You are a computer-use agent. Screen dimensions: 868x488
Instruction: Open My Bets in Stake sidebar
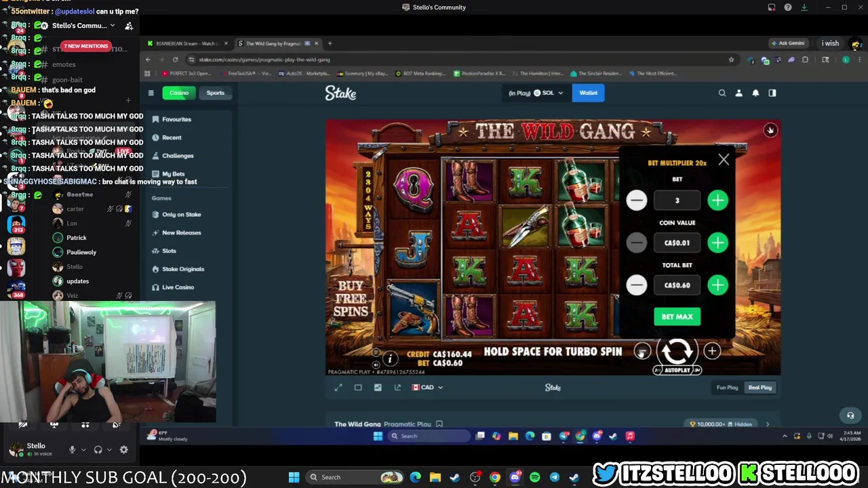(173, 174)
